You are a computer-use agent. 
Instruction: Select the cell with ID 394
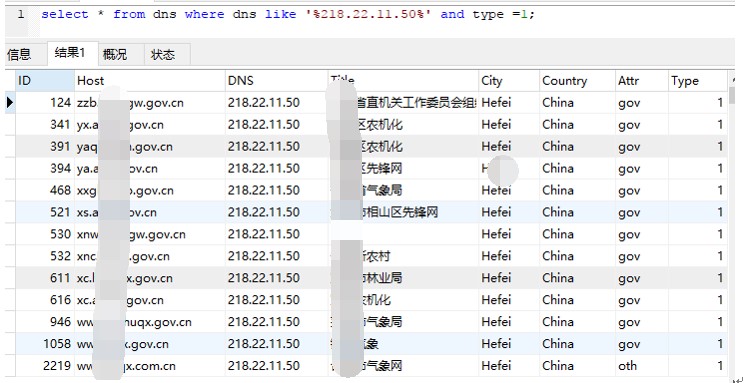pos(45,168)
